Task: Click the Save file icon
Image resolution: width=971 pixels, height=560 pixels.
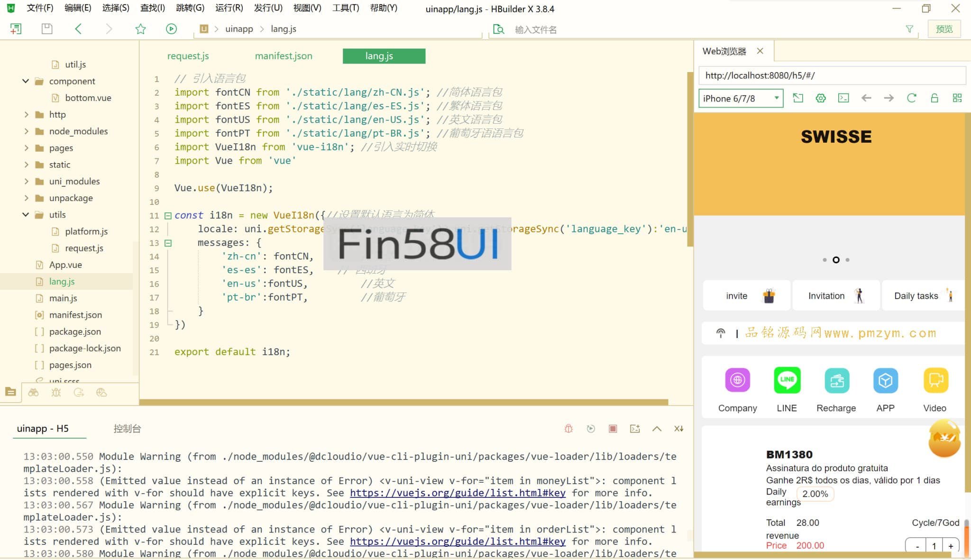Action: point(47,29)
